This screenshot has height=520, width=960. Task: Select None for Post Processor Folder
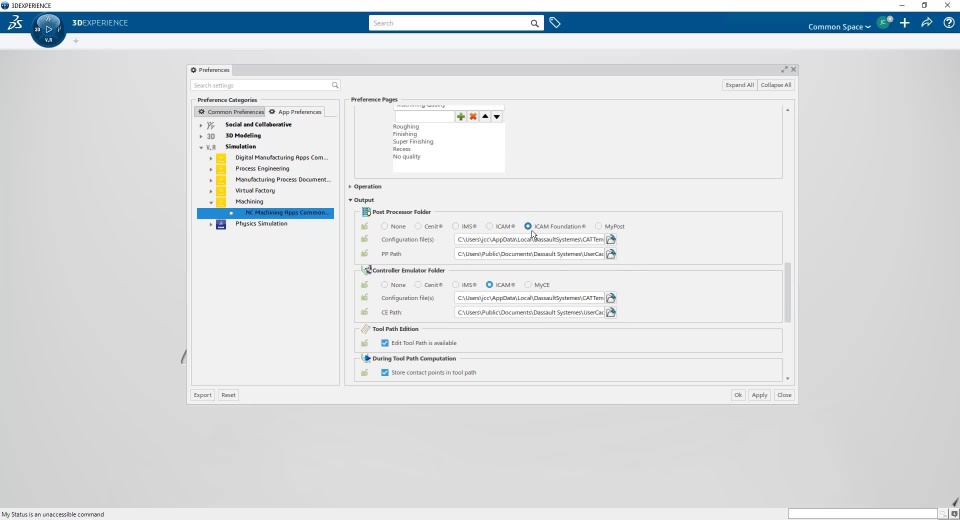pos(384,227)
